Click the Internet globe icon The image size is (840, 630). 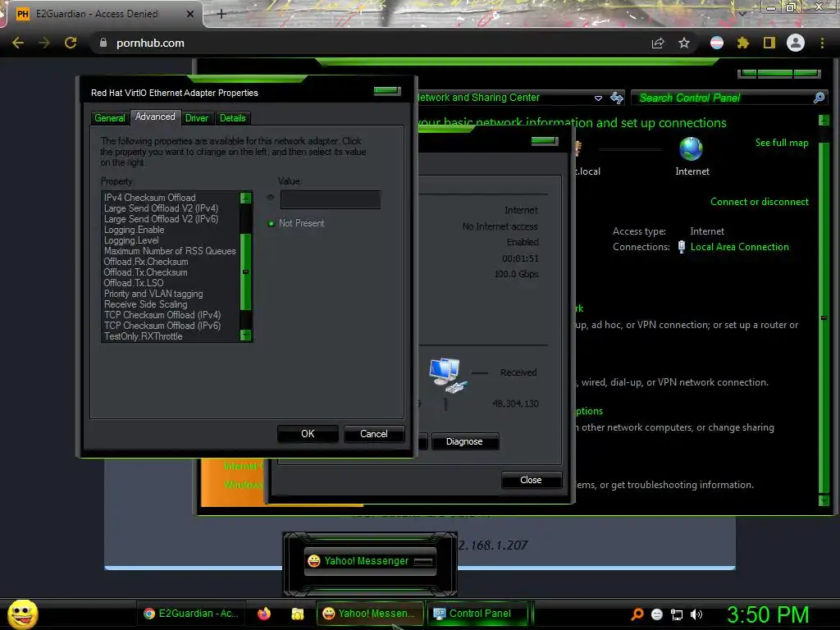pos(691,149)
